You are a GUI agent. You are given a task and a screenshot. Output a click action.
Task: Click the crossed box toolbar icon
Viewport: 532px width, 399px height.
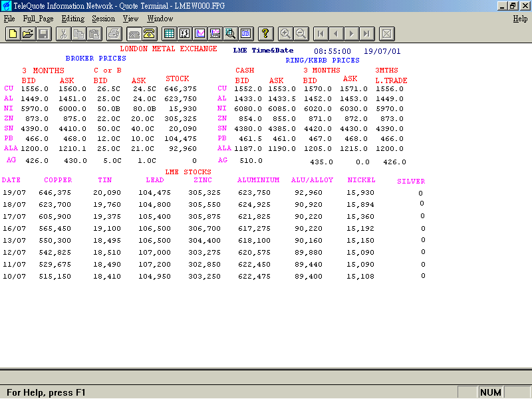click(387, 34)
